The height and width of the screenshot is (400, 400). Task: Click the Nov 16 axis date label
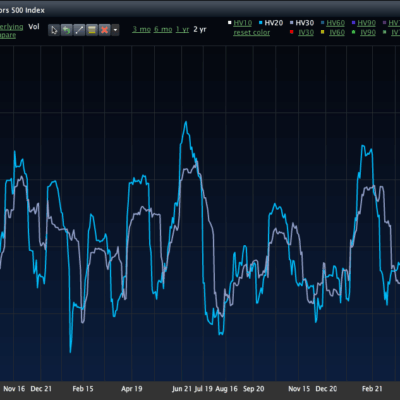[x=14, y=389]
